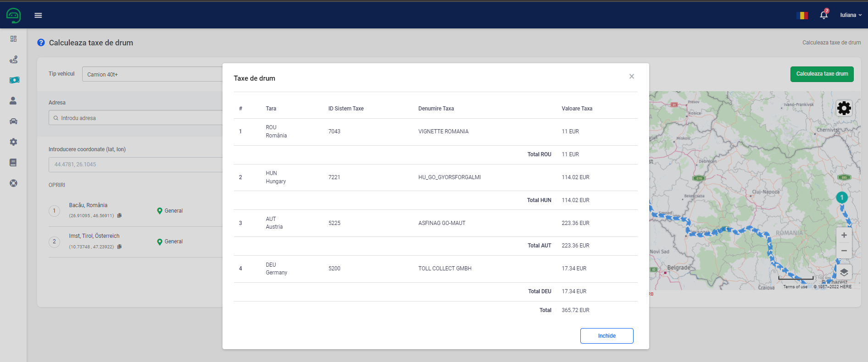Open the hamburger navigation menu
This screenshot has height=362, width=868.
(38, 15)
